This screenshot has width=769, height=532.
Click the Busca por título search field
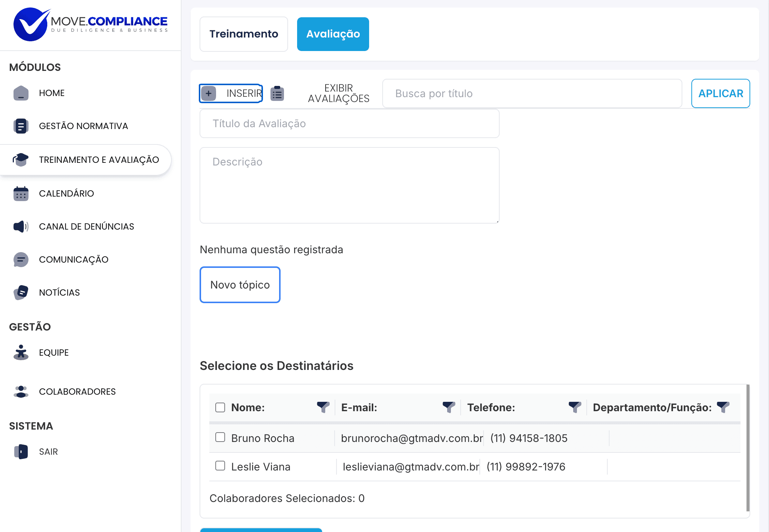(532, 93)
